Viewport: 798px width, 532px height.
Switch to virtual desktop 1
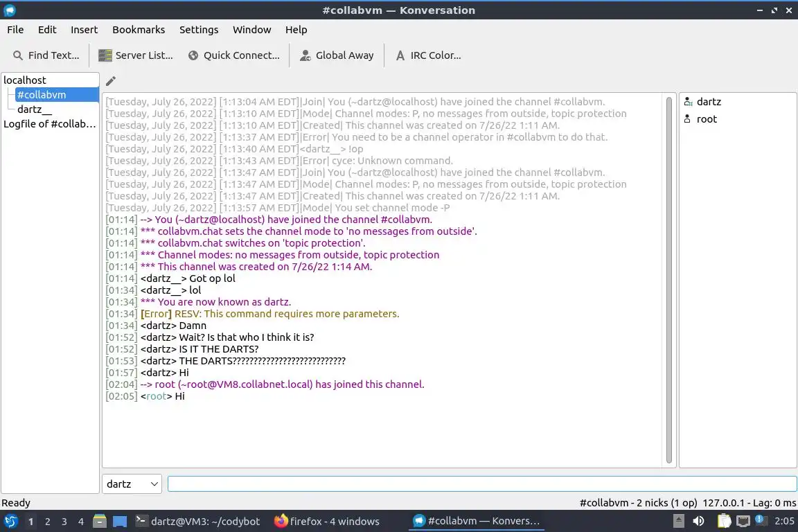[31, 522]
